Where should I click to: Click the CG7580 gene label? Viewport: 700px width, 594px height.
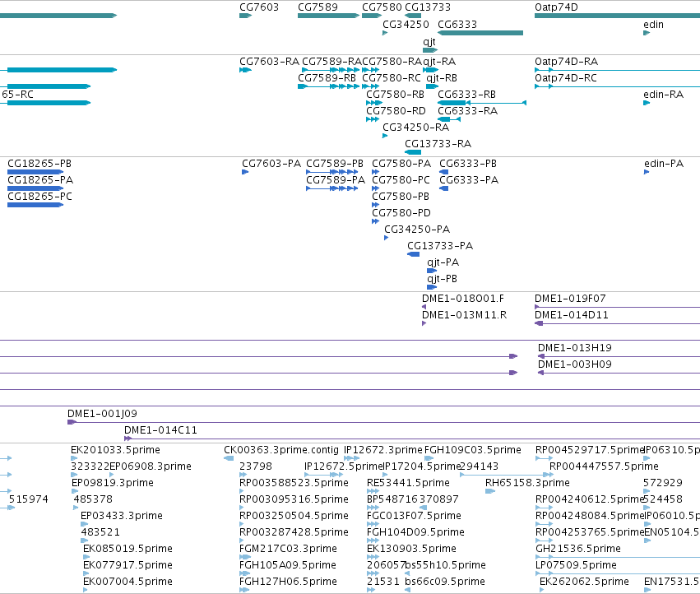[382, 7]
